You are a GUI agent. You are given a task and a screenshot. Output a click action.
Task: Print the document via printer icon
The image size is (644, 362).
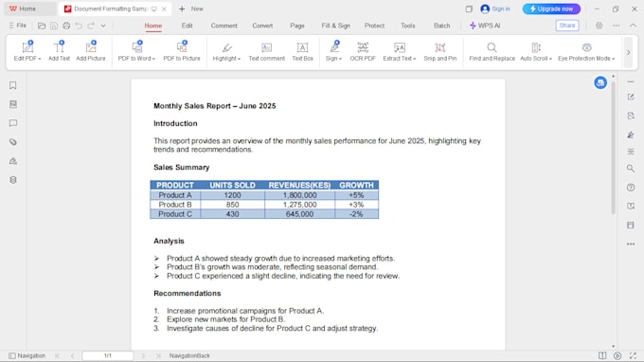66,26
